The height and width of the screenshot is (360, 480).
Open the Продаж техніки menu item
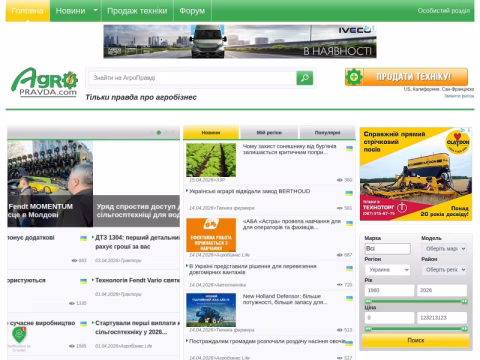pyautogui.click(x=137, y=11)
